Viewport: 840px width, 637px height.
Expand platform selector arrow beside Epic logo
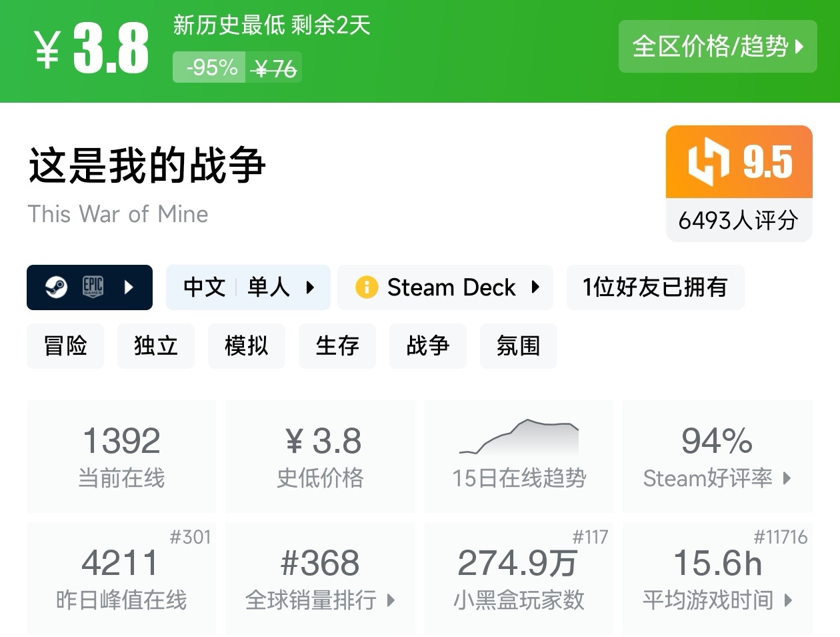[x=129, y=287]
